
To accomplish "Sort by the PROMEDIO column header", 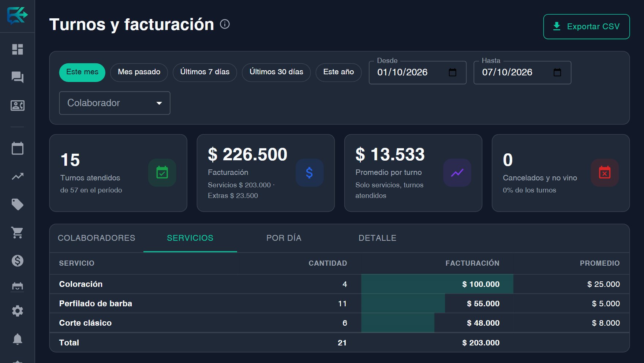I will tap(600, 263).
